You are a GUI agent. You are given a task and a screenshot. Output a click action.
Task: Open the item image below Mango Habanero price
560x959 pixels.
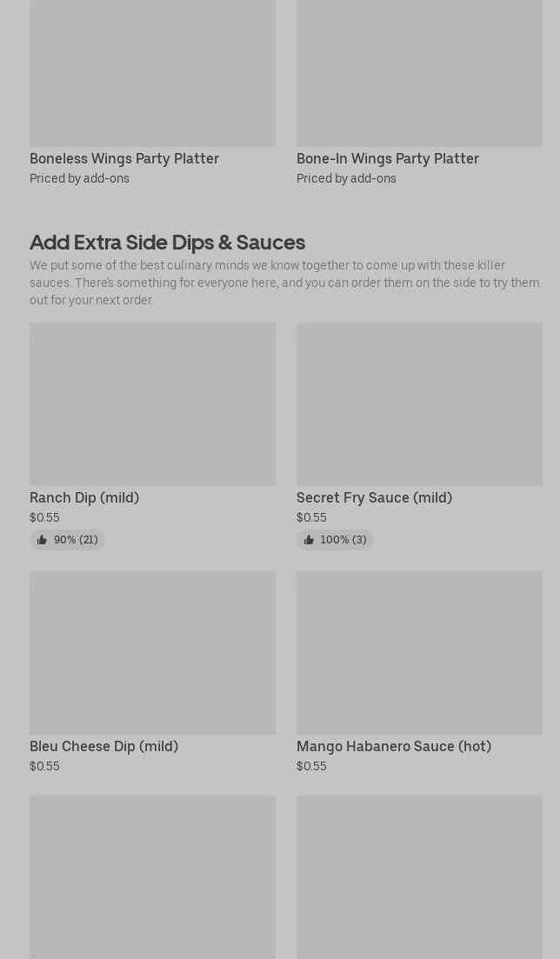[419, 876]
